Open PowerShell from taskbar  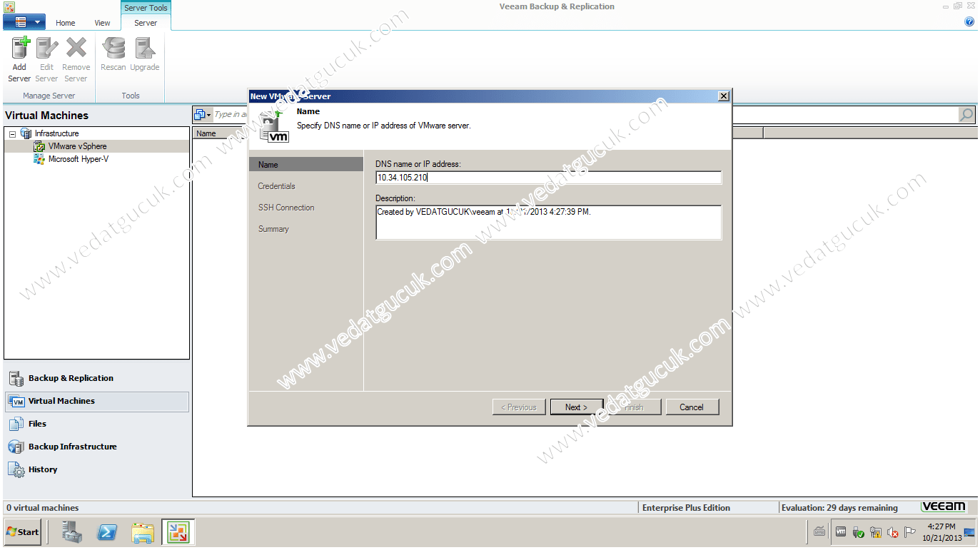tap(108, 532)
